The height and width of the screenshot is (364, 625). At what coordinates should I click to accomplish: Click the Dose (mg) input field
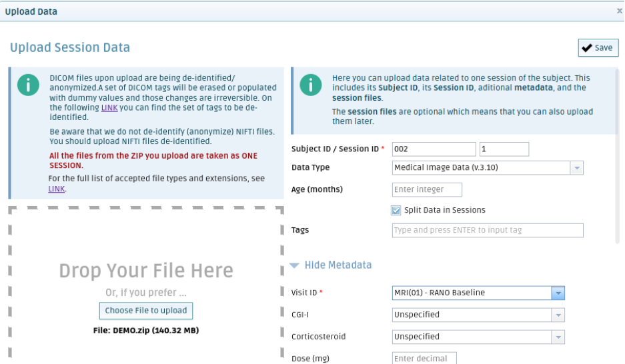[424, 358]
